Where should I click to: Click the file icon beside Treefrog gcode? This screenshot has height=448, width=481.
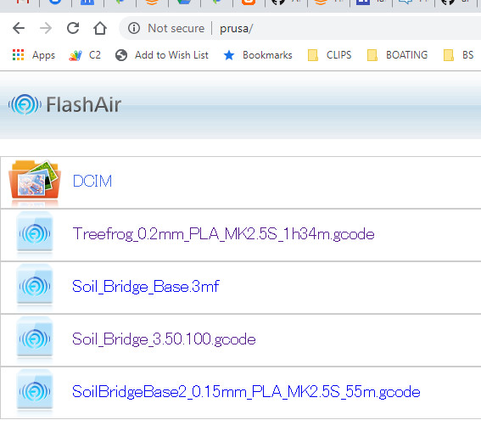coord(35,234)
